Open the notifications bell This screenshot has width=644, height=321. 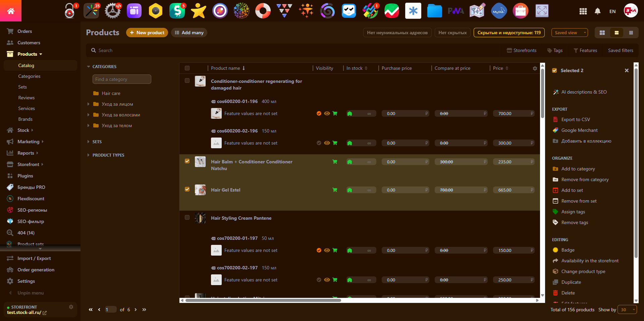pos(597,11)
